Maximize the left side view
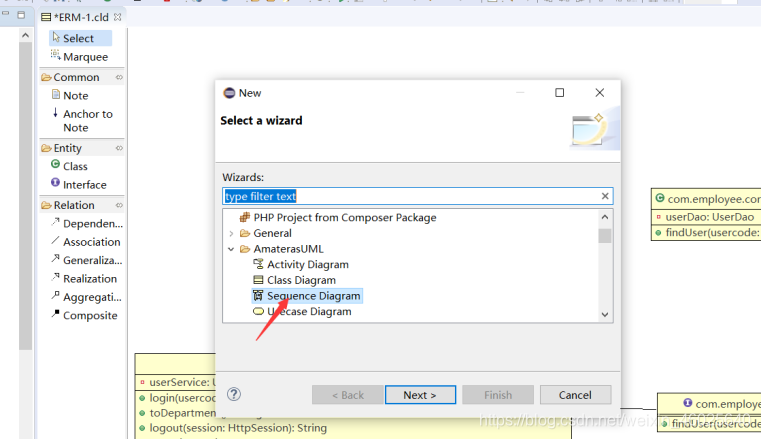The width and height of the screenshot is (761, 439). click(x=21, y=15)
